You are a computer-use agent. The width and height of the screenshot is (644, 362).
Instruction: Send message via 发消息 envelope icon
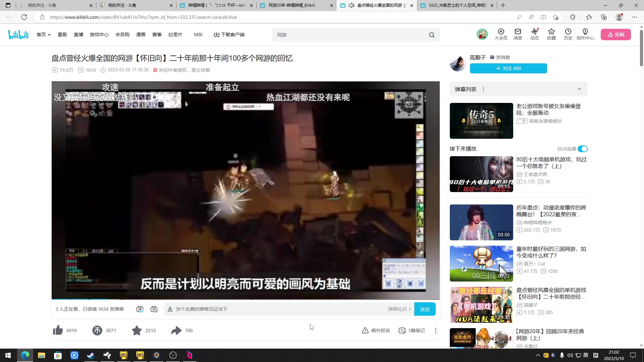tap(492, 57)
